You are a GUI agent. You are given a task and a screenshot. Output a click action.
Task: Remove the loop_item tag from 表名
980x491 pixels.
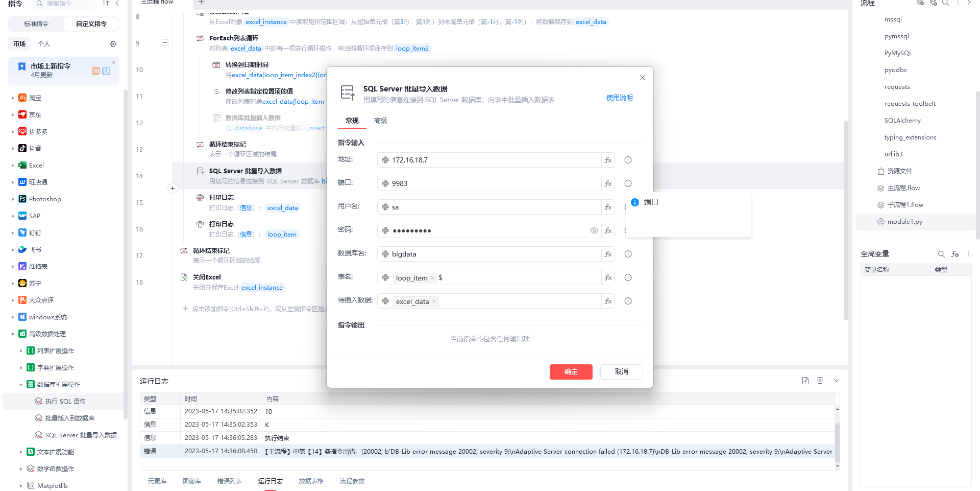(433, 278)
